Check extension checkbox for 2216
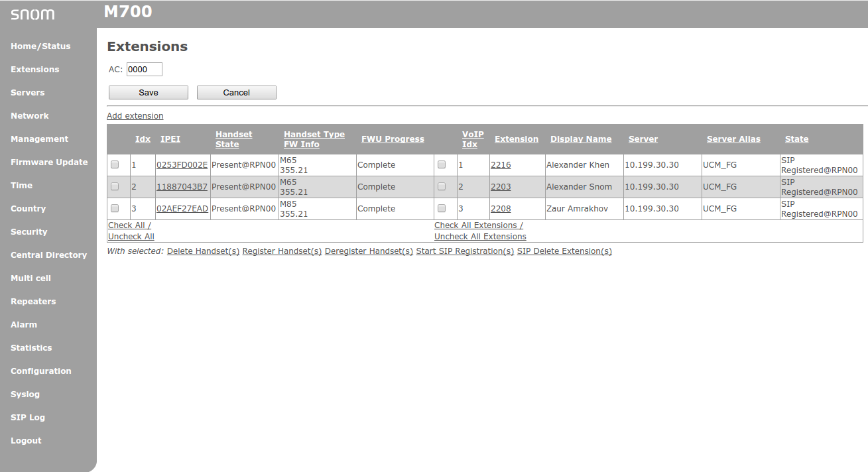The height and width of the screenshot is (476, 868). 442,164
